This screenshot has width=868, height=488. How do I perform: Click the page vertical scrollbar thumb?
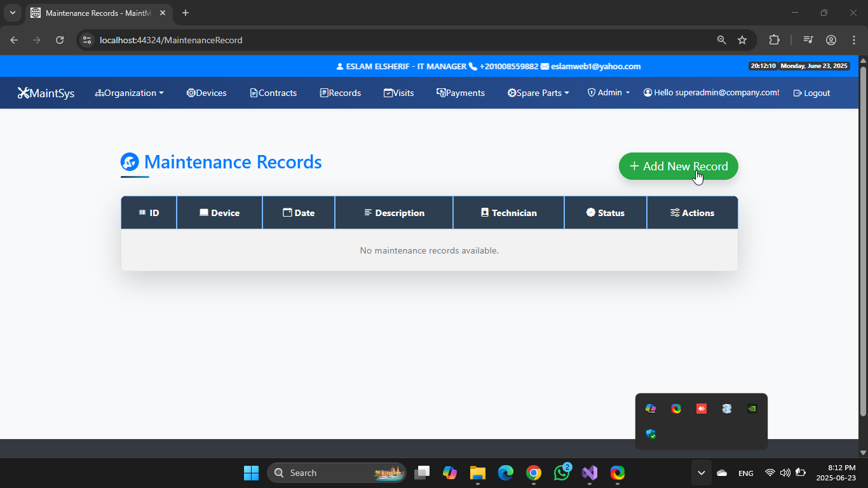tap(863, 241)
